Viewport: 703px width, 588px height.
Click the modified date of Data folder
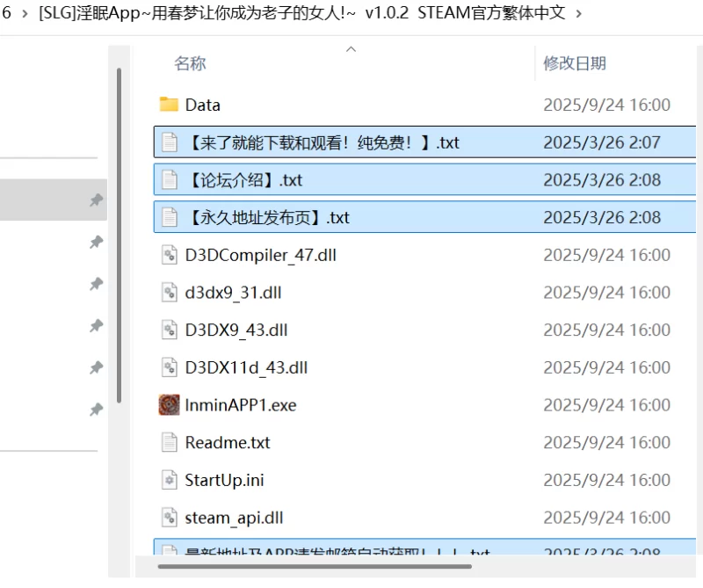click(x=606, y=105)
